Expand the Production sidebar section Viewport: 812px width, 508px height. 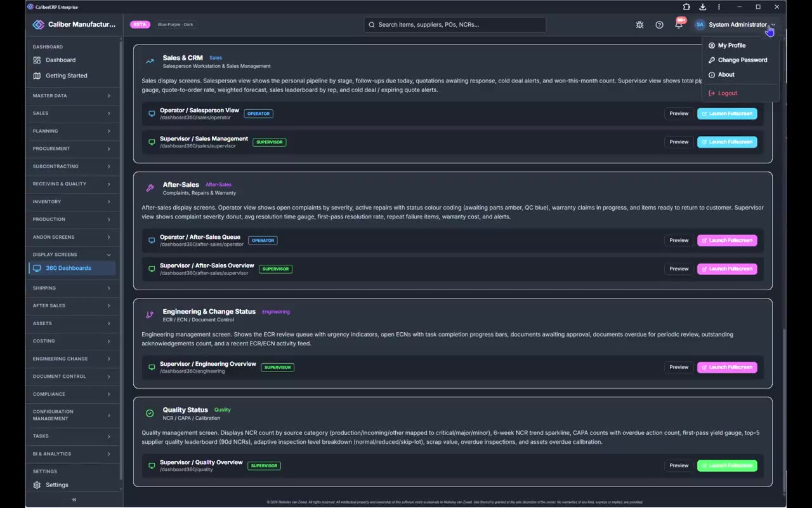[72, 220]
